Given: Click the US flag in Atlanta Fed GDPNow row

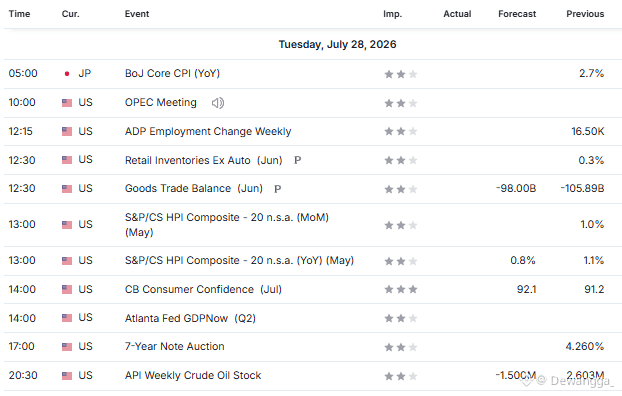Looking at the screenshot, I should (x=67, y=318).
